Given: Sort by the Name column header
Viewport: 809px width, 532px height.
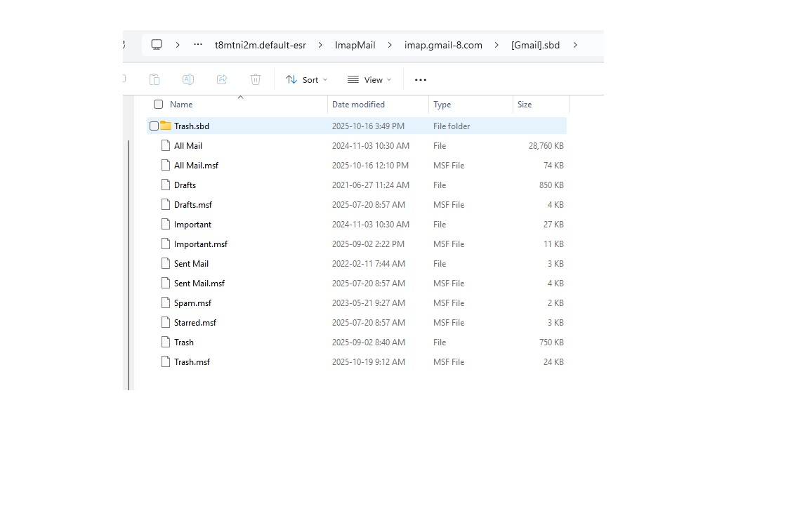Looking at the screenshot, I should tap(181, 104).
